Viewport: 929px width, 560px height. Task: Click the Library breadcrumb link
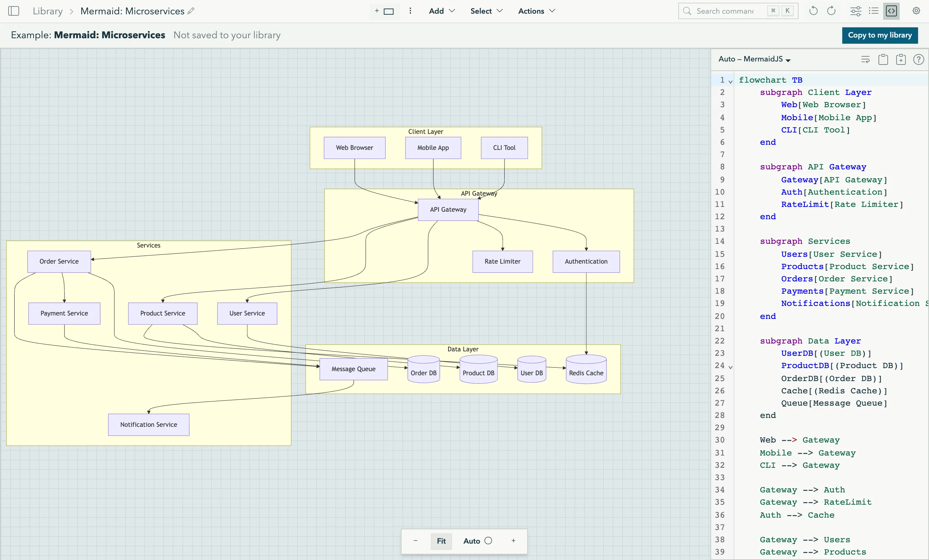47,11
